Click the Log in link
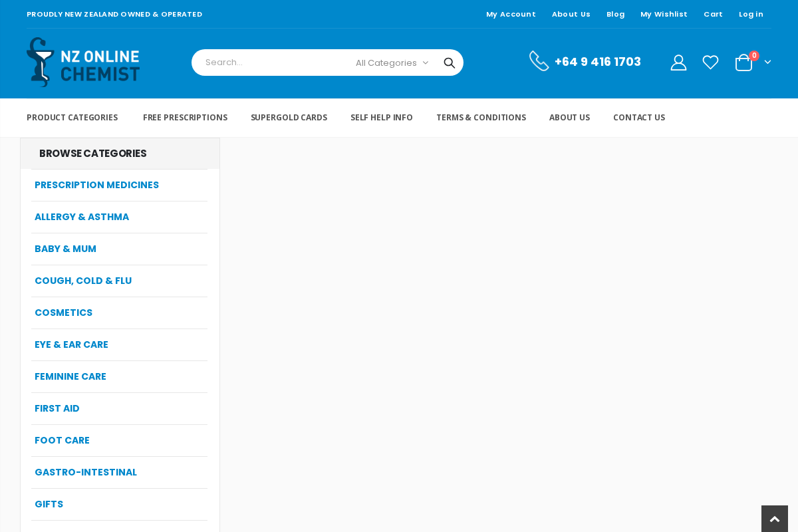798x532 pixels. [x=751, y=13]
